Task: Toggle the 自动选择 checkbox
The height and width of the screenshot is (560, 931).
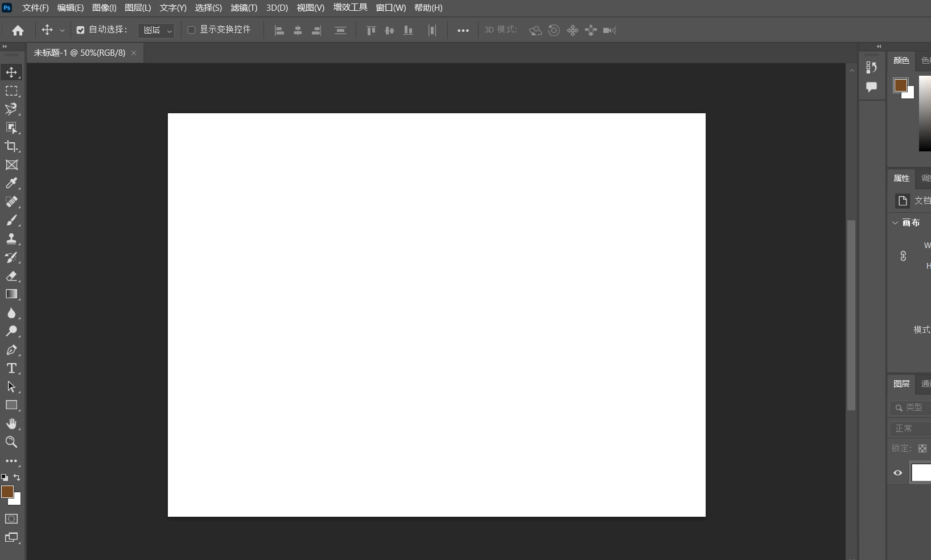Action: pos(80,30)
